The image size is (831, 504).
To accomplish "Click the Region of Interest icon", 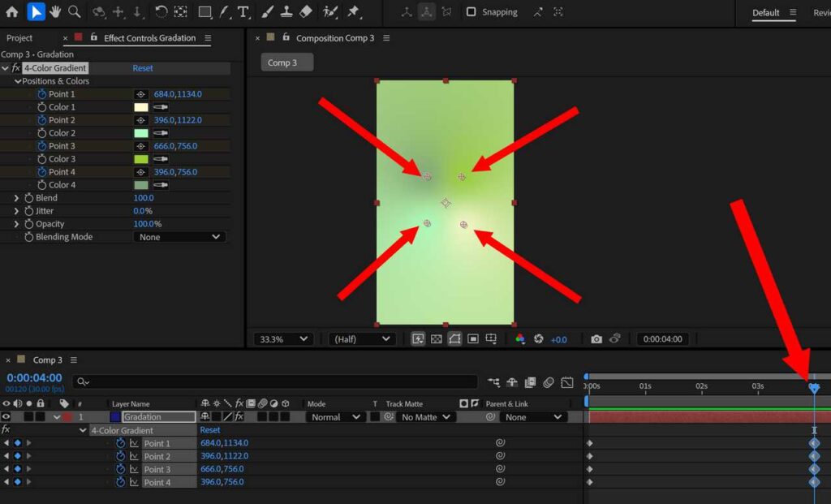I will (473, 339).
